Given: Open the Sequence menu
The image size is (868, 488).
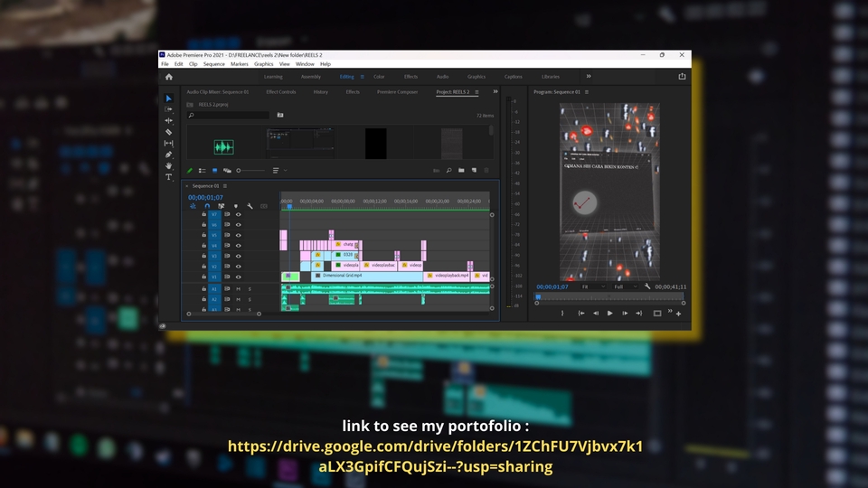Looking at the screenshot, I should 213,64.
